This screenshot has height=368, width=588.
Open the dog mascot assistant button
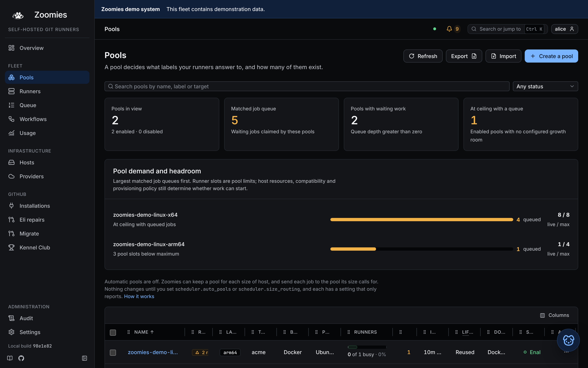tap(568, 340)
